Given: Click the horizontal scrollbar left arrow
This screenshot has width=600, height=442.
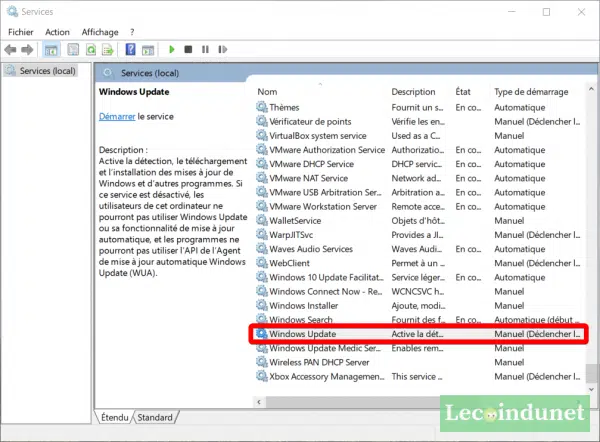Looking at the screenshot, I should [259, 402].
